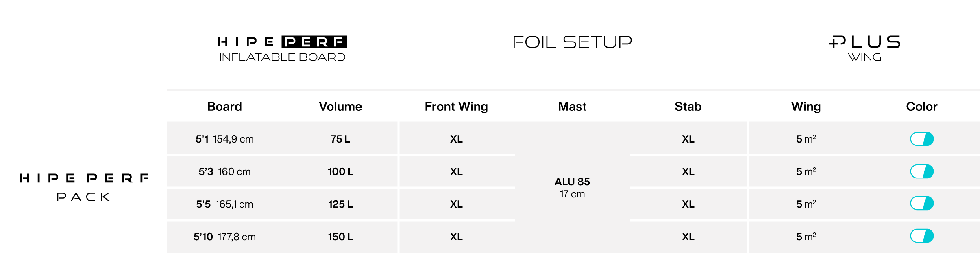Select the color swatch for the 5'1 board

[922, 139]
